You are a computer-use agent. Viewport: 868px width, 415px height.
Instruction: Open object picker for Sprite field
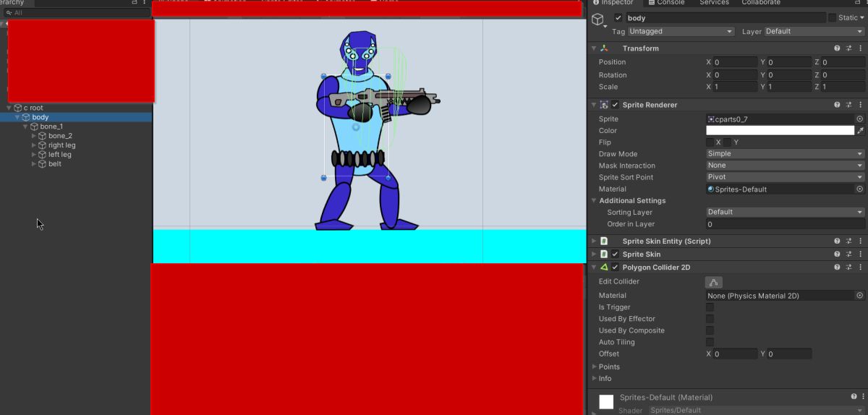tap(860, 119)
